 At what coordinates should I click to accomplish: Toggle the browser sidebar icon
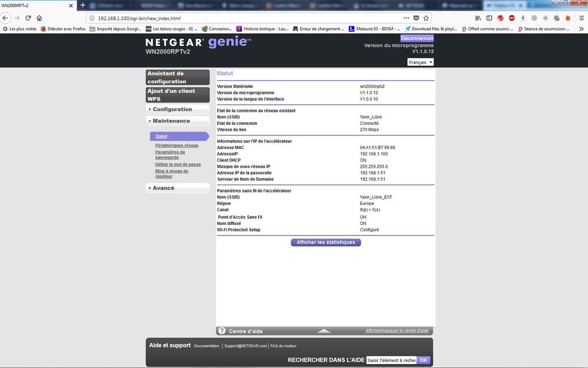(488, 18)
